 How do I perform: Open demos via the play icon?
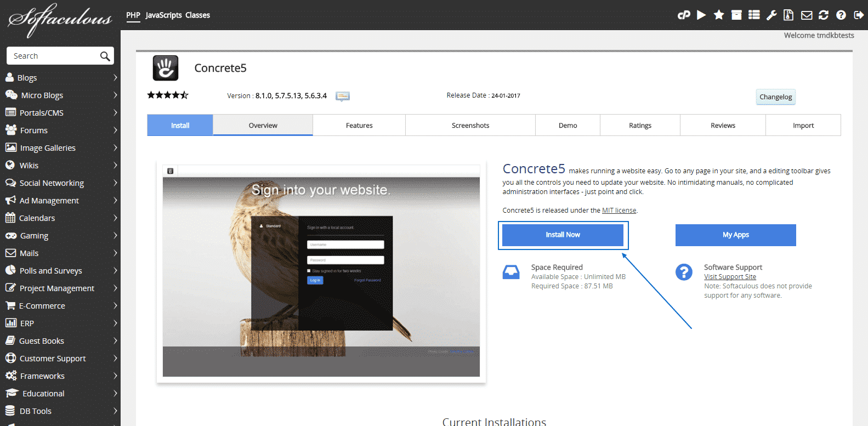[701, 15]
